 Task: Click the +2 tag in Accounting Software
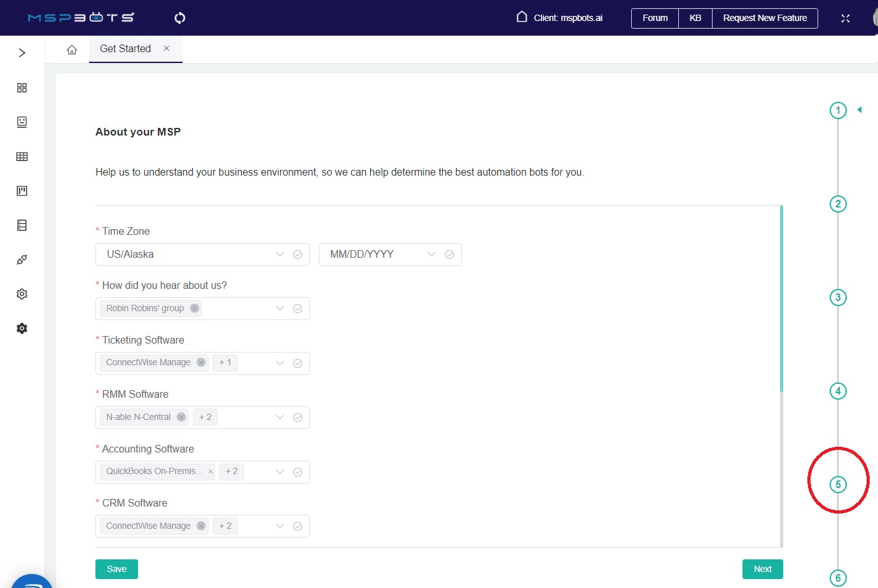click(x=232, y=471)
